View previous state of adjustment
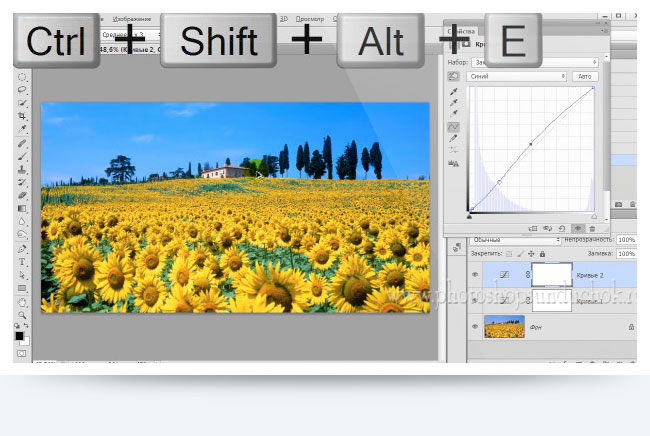 click(x=548, y=228)
